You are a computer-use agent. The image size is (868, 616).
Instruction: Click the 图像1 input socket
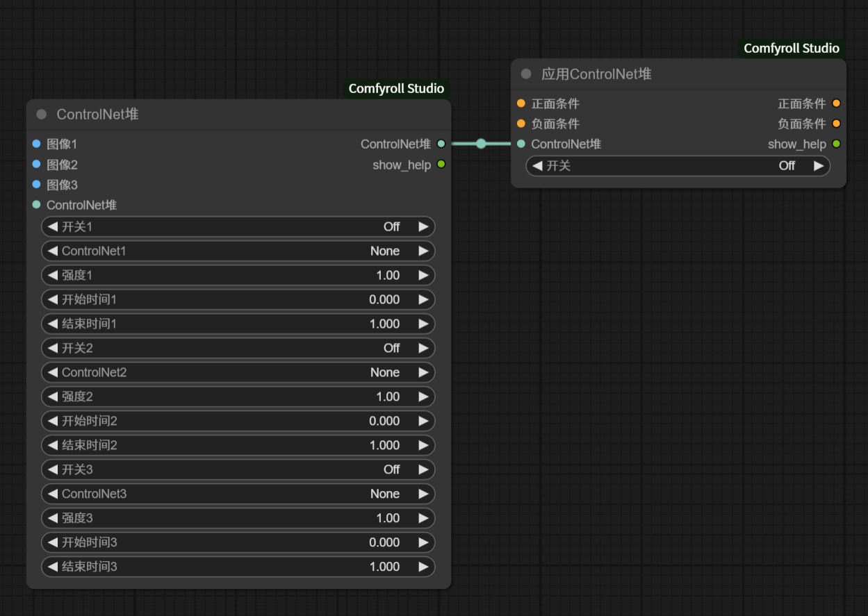tap(36, 144)
